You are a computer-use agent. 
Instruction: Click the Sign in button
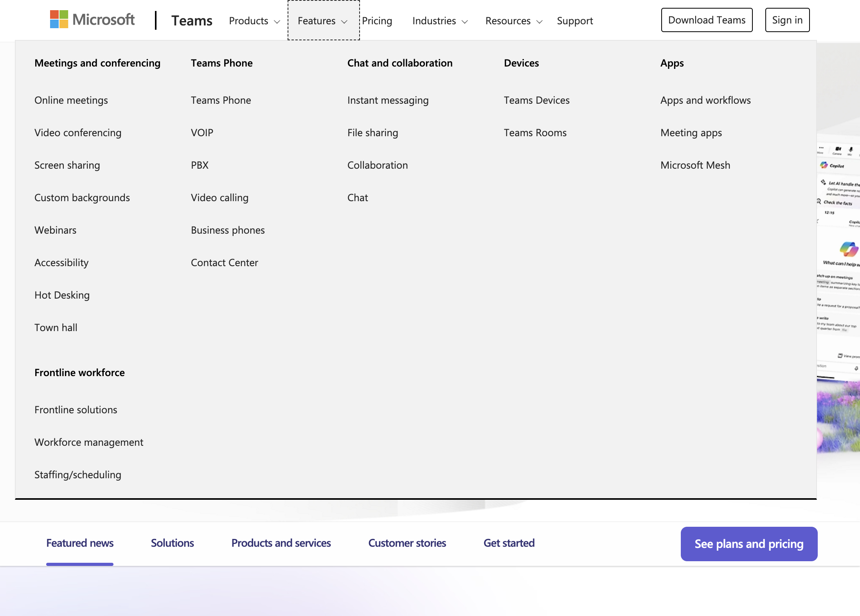(787, 20)
